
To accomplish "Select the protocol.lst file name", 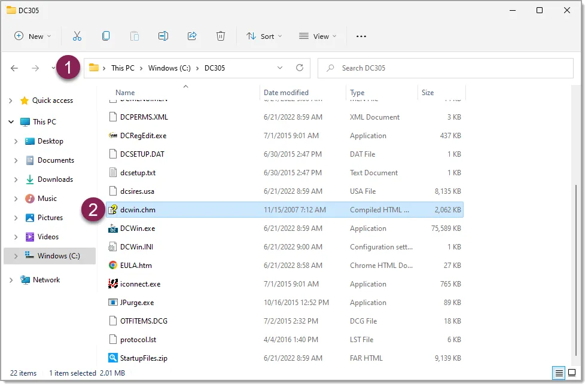I will [138, 340].
